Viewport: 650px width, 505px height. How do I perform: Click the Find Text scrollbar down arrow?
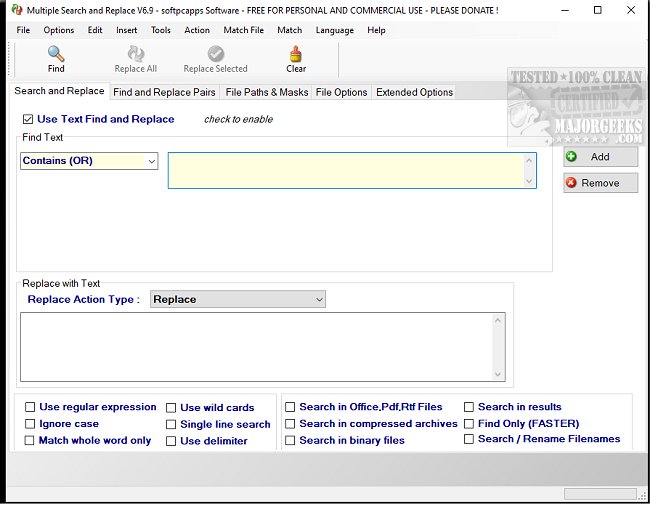[530, 181]
